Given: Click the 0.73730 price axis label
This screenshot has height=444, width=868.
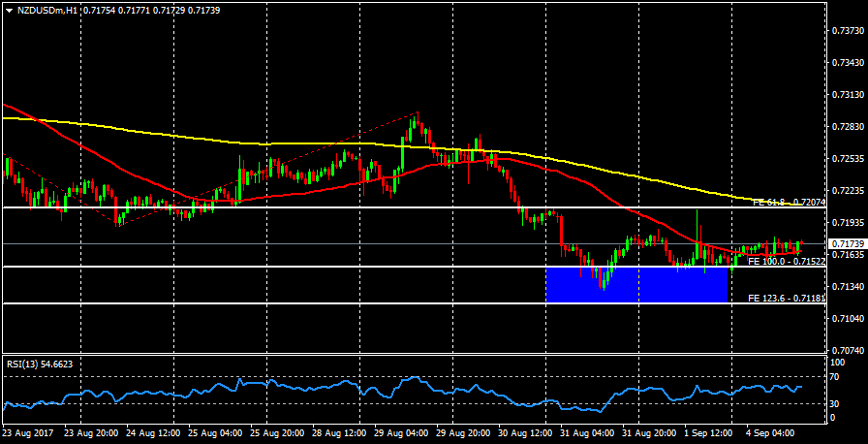Looking at the screenshot, I should click(848, 31).
